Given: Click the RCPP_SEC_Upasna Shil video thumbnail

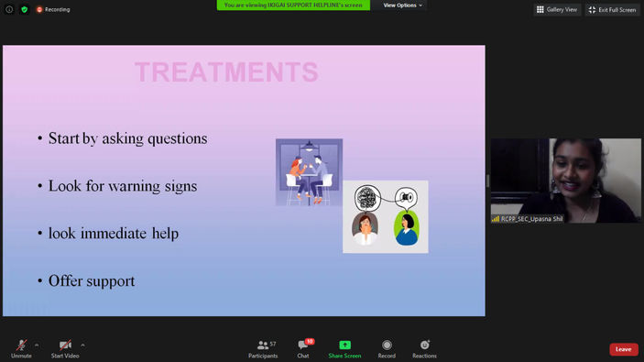Looking at the screenshot, I should coord(565,181).
